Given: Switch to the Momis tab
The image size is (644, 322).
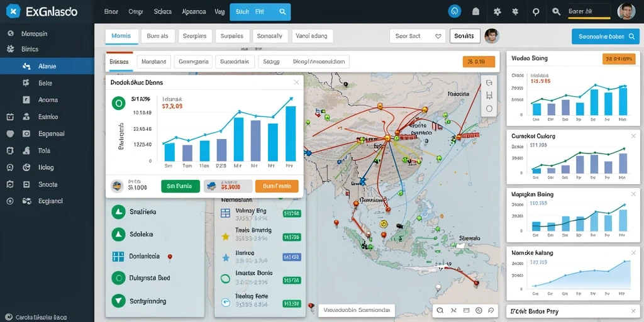Looking at the screenshot, I should coord(121,36).
